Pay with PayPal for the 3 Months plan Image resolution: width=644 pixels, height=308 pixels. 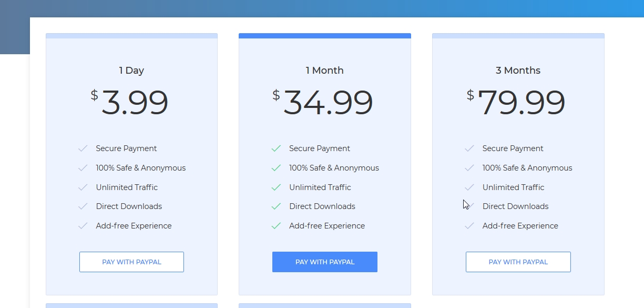[518, 262]
